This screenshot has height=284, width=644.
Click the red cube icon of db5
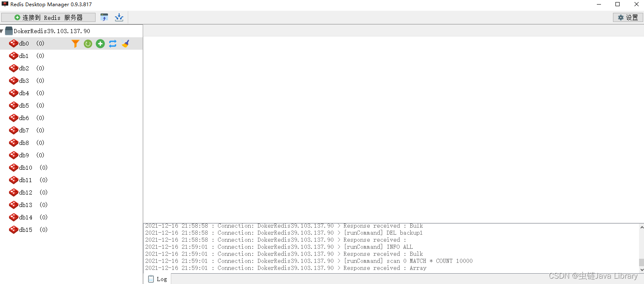pos(14,106)
